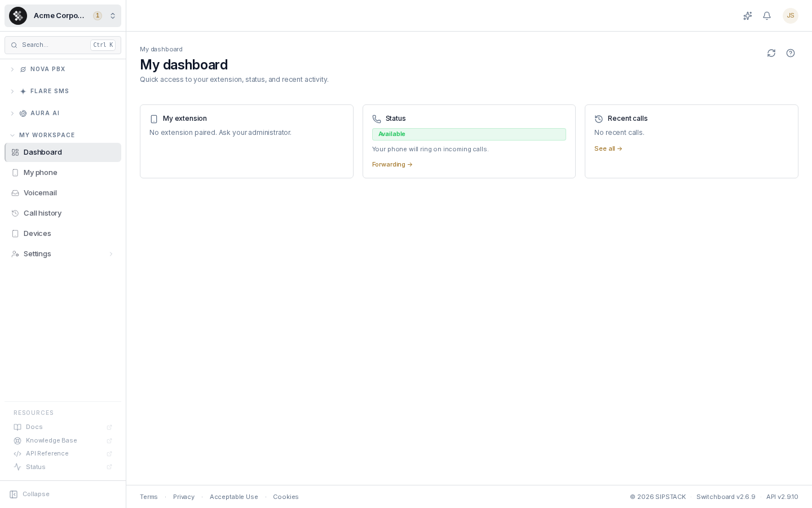Expand the Settings submenu chevron
Image resolution: width=812 pixels, height=508 pixels.
click(111, 254)
